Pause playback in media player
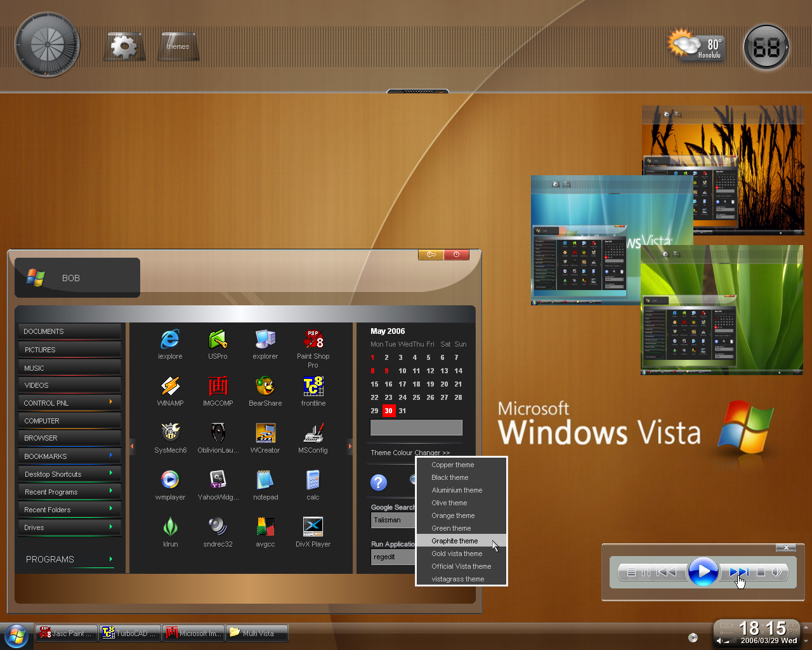The height and width of the screenshot is (650, 812). (646, 572)
